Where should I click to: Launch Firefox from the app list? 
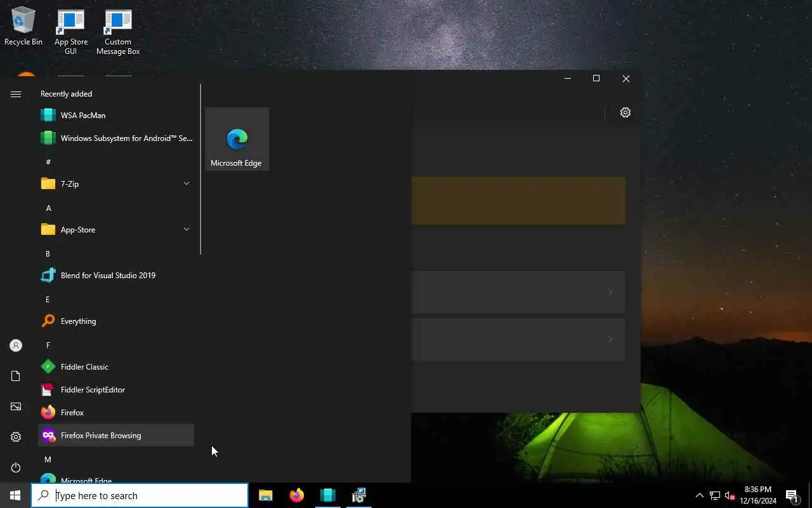[x=116, y=412]
